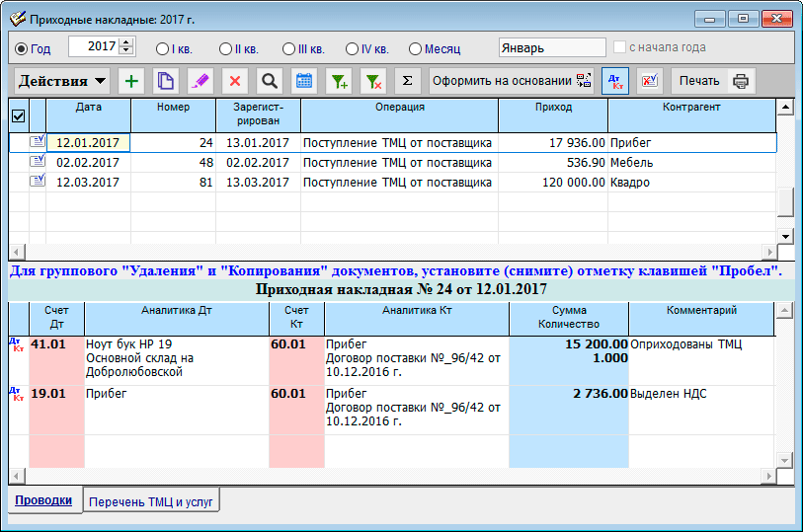This screenshot has width=803, height=532.
Task: Click comment 'Выделен НДС'
Action: tap(668, 394)
